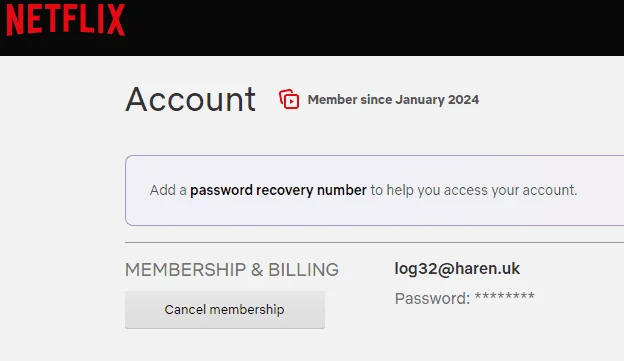Click the empty black header bar area

click(x=374, y=28)
